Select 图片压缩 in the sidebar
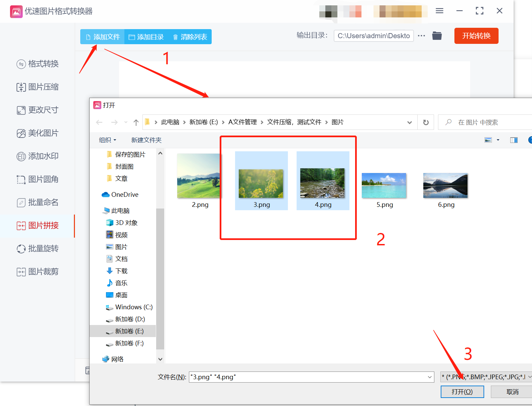 37,87
